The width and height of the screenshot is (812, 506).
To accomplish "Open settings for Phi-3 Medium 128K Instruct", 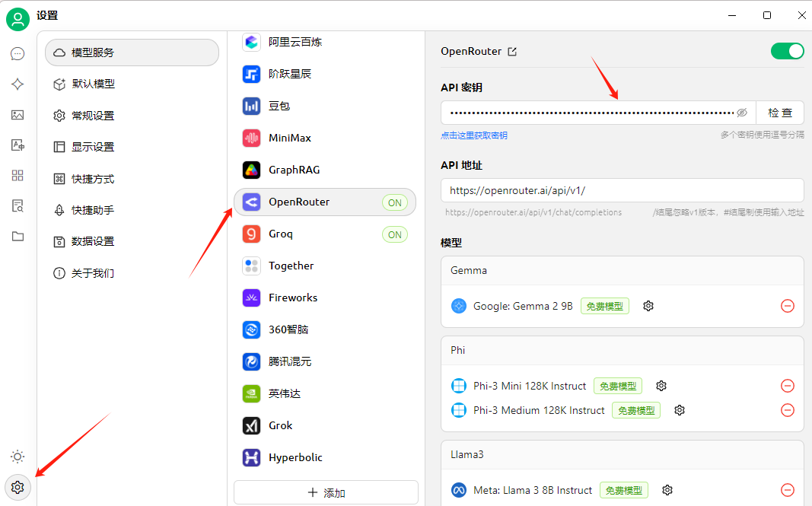I will coord(680,410).
